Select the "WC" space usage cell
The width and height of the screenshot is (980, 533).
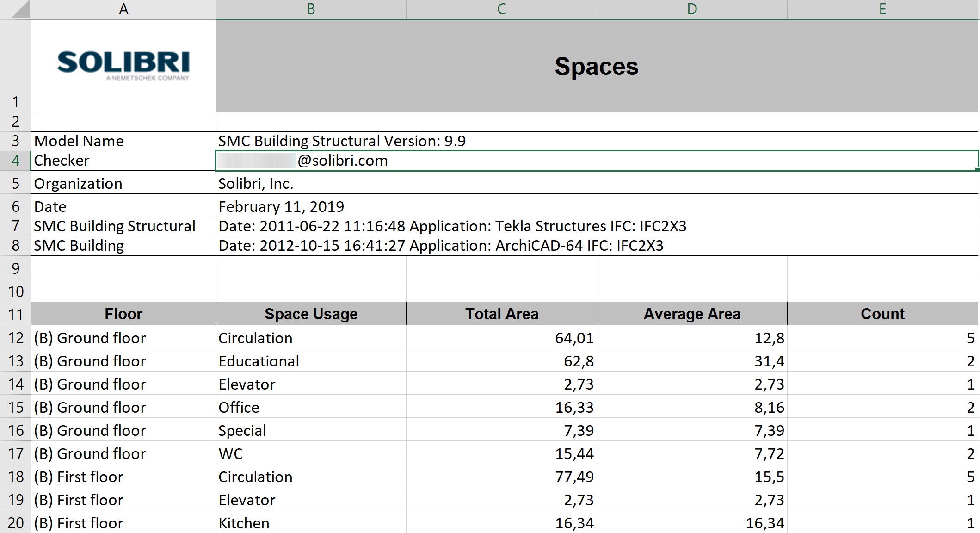[311, 453]
